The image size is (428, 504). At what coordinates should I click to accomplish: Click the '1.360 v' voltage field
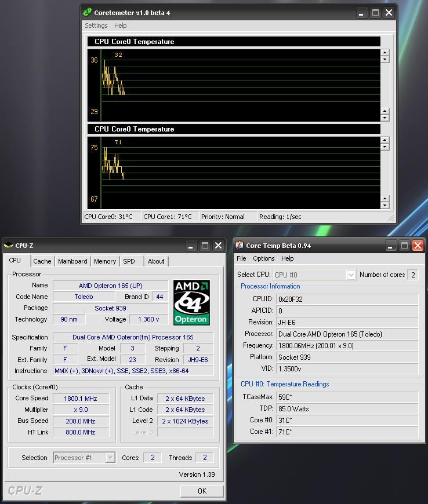coord(148,319)
